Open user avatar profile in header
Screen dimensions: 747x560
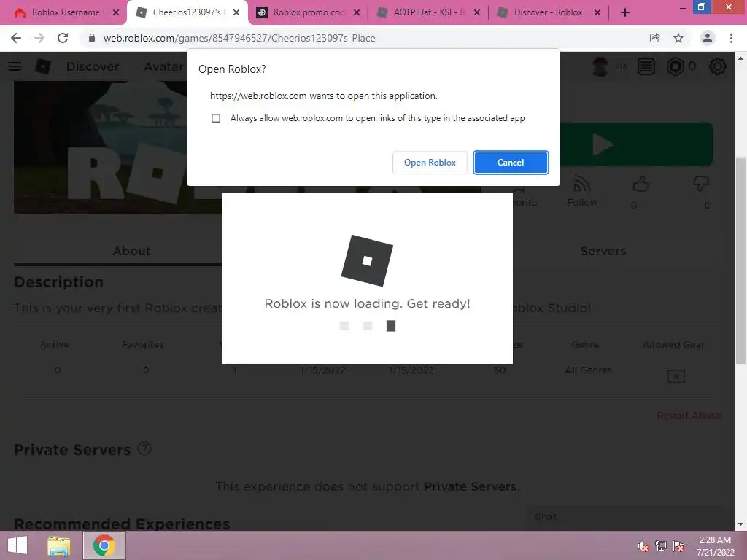(600, 66)
